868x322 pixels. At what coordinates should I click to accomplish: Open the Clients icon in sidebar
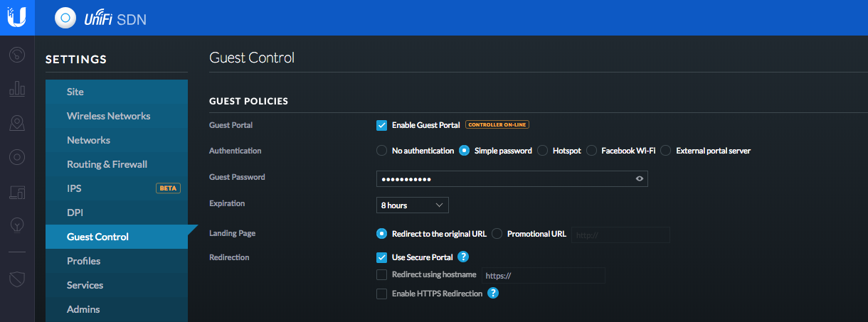17,191
